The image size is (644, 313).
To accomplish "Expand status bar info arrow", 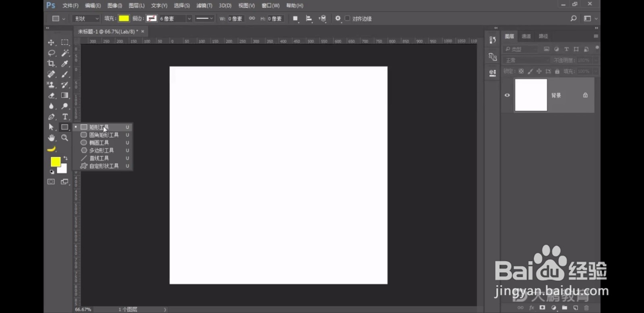I will click(x=165, y=309).
